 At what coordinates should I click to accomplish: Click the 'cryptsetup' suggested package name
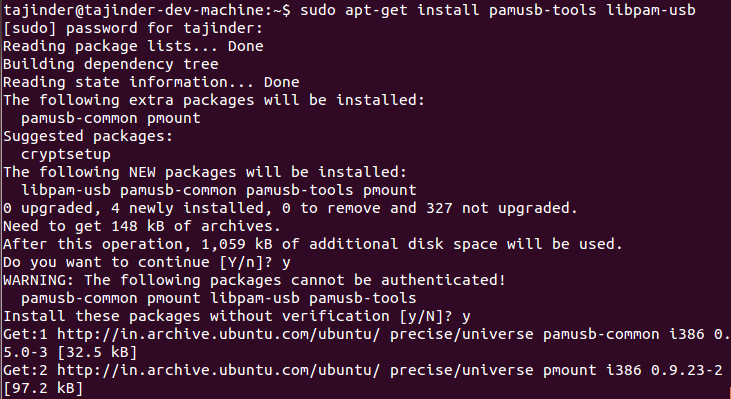pos(66,155)
